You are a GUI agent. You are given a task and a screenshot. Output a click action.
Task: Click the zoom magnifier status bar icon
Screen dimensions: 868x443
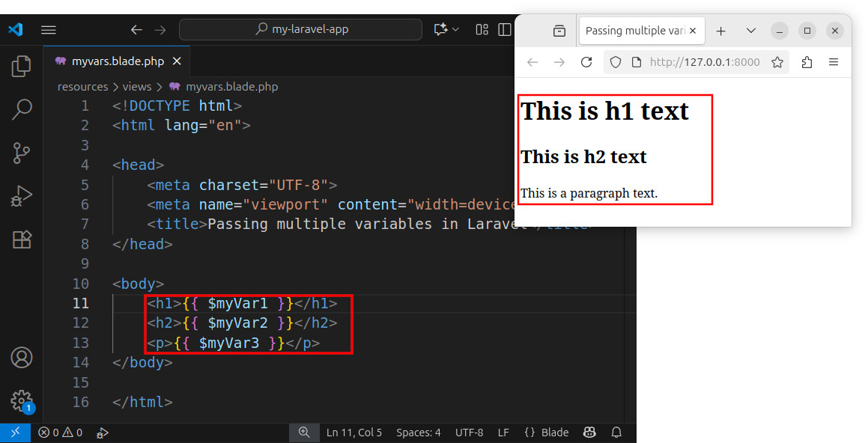pyautogui.click(x=304, y=433)
